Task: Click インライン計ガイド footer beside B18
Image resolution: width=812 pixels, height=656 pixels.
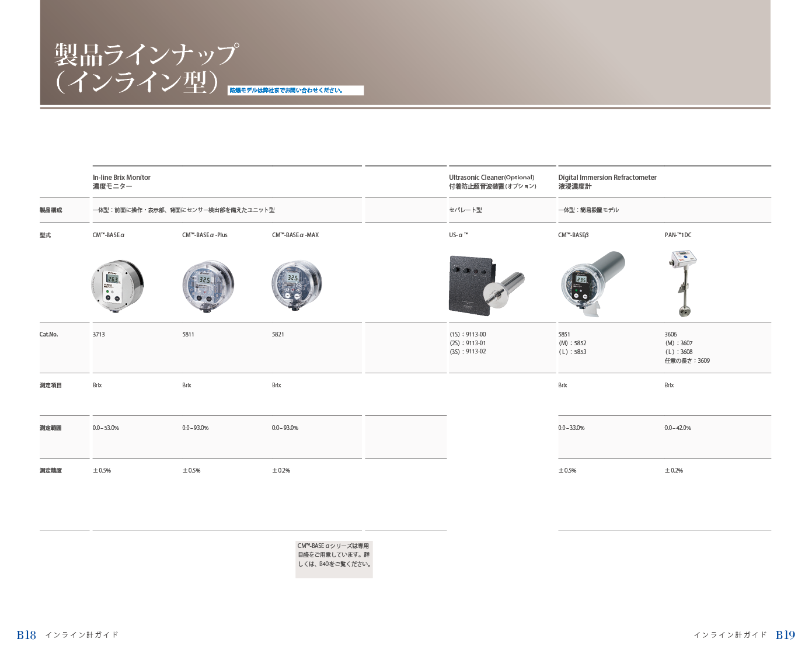Action: pos(82,635)
